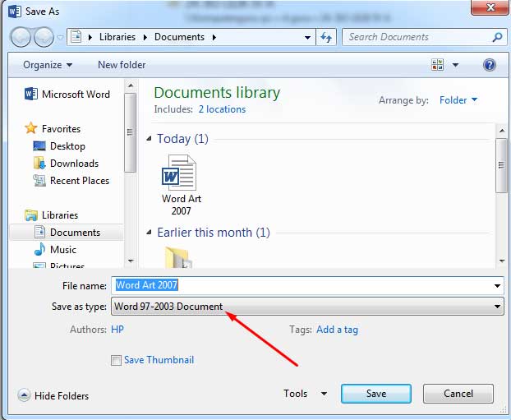Open the Organize menu
Viewport: 511px width, 420px height.
coord(48,65)
